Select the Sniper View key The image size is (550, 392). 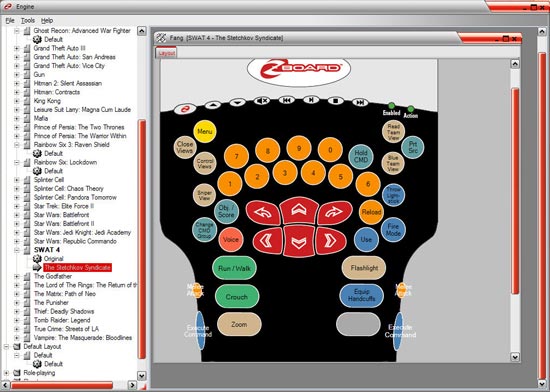point(204,195)
